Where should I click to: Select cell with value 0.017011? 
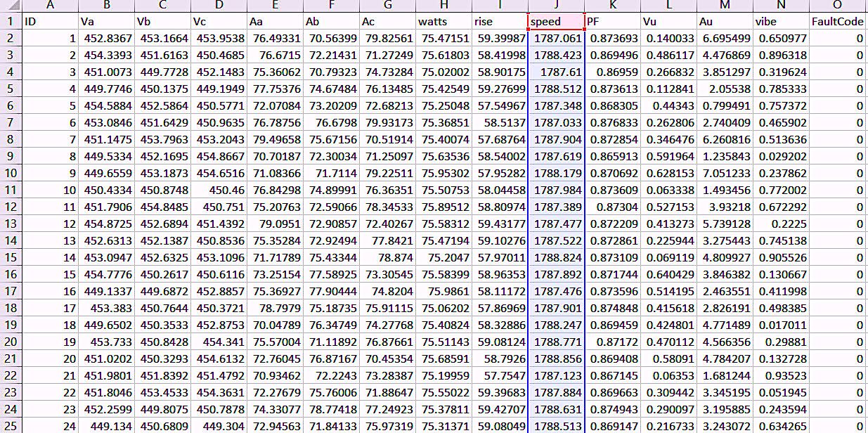[781, 325]
